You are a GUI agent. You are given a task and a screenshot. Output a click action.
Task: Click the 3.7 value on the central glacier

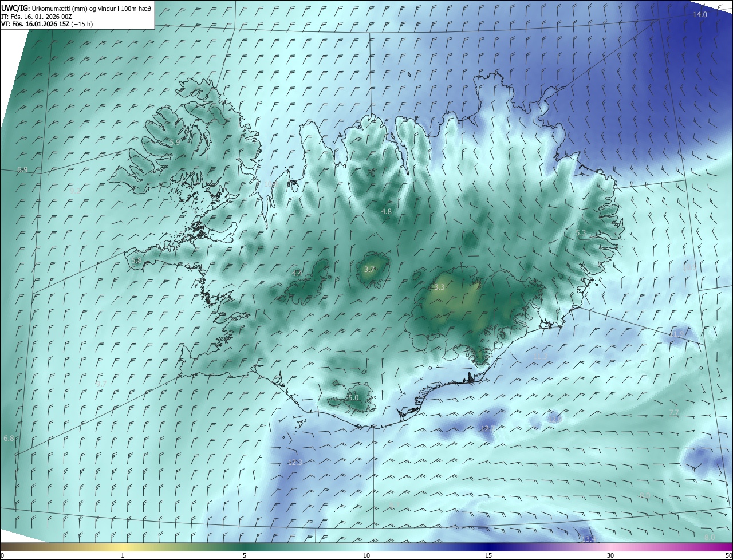pos(369,269)
